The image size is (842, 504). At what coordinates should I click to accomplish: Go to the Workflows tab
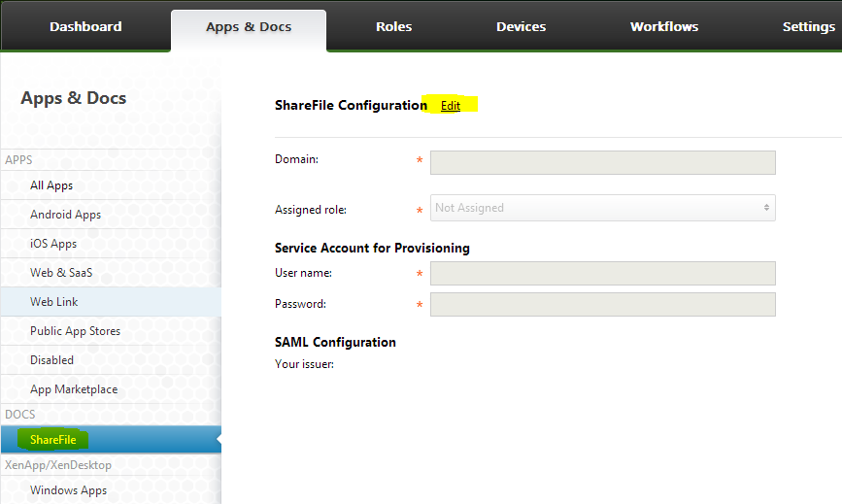(663, 26)
